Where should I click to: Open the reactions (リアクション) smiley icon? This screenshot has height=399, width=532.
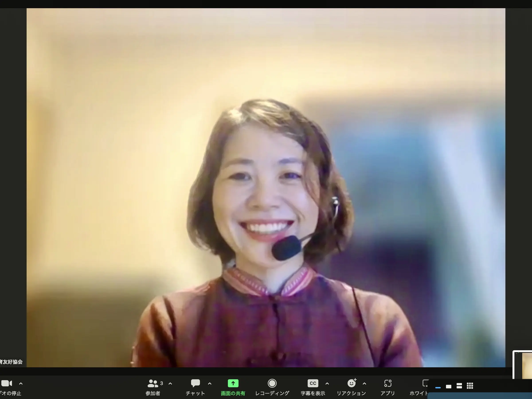(x=351, y=383)
